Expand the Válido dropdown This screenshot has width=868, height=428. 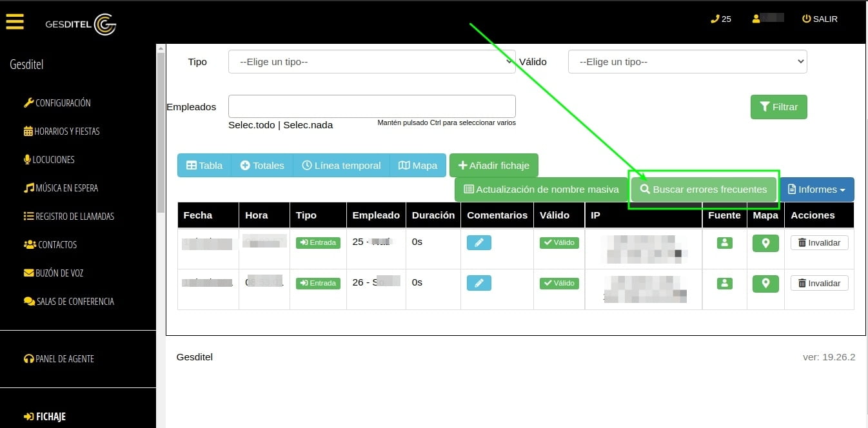point(687,62)
